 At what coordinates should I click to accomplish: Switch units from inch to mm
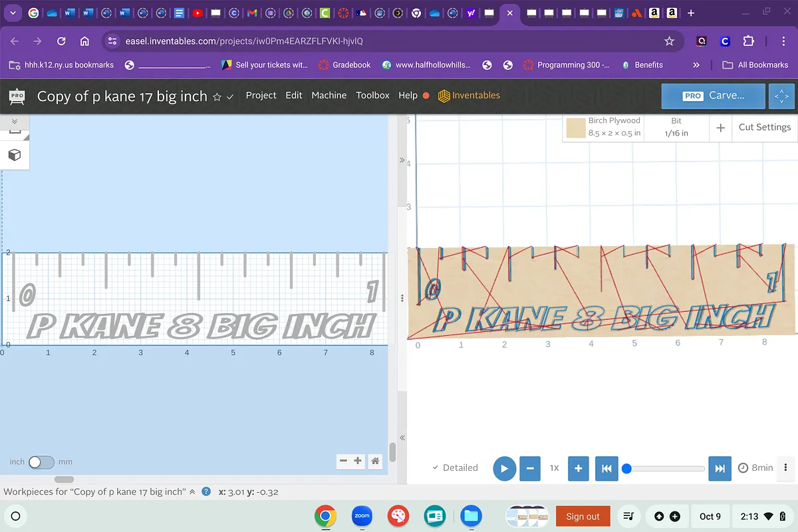[x=41, y=462]
